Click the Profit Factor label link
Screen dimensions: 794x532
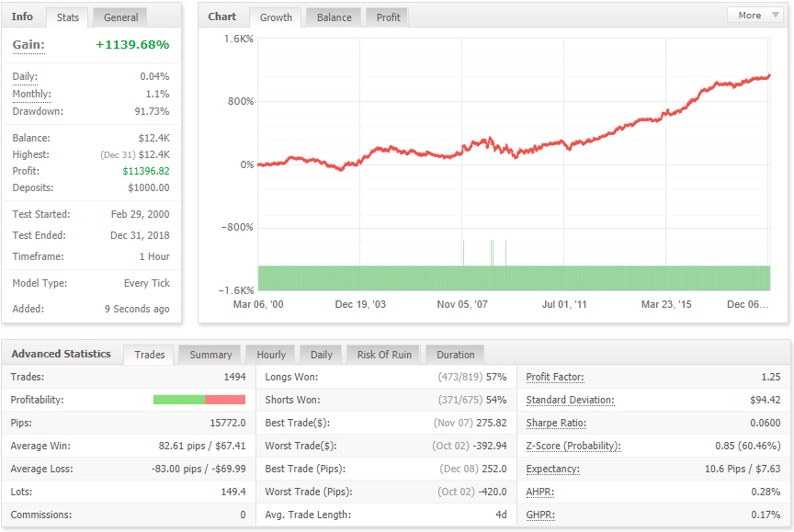click(x=555, y=377)
